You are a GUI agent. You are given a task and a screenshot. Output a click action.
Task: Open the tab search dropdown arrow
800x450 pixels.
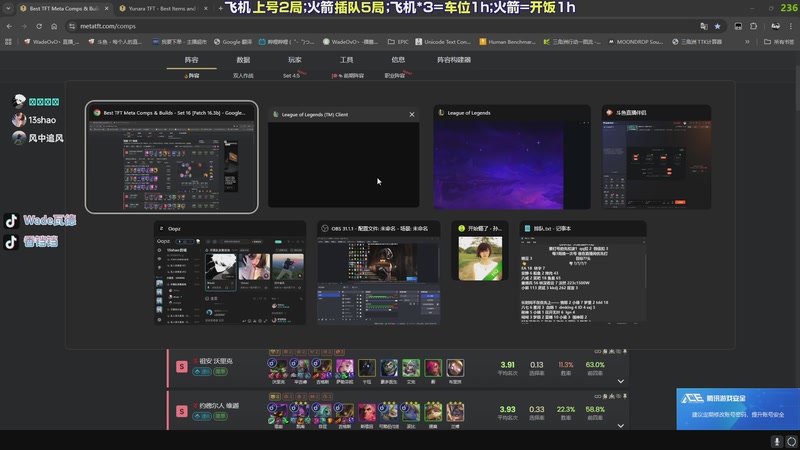[x=8, y=8]
